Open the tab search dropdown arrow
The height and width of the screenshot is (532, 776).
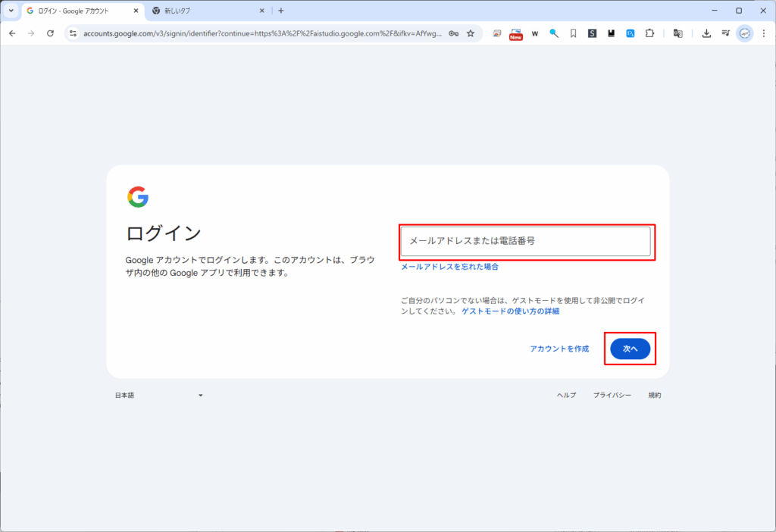[x=11, y=11]
